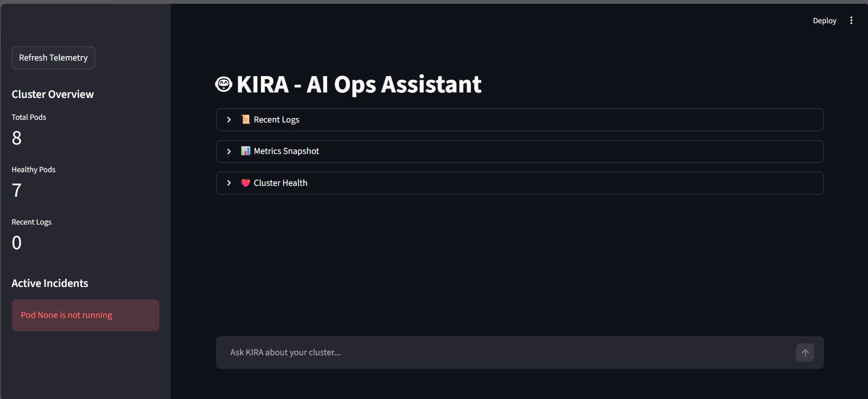Click the scroll icon beside Recent Logs
868x399 pixels.
pyautogui.click(x=246, y=119)
